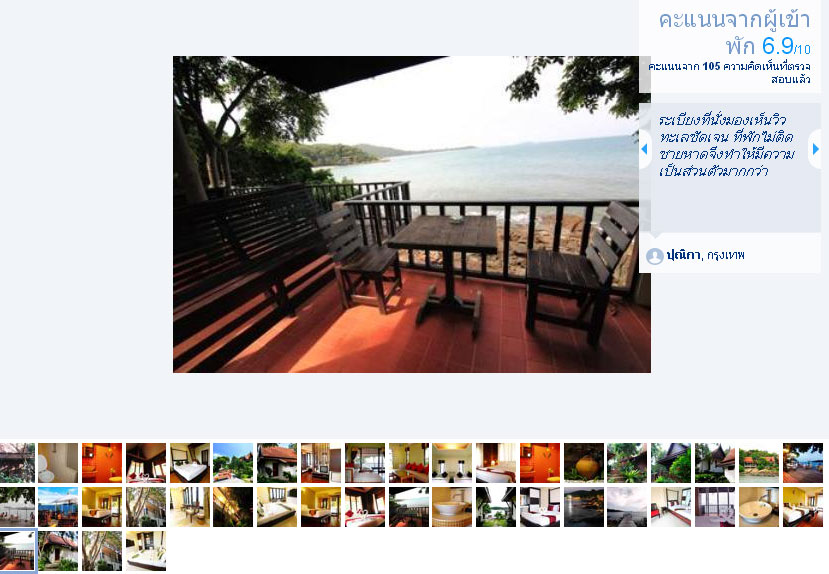The image size is (829, 574).
Task: Show the next guest review with right arrow
Action: pyautogui.click(x=815, y=149)
